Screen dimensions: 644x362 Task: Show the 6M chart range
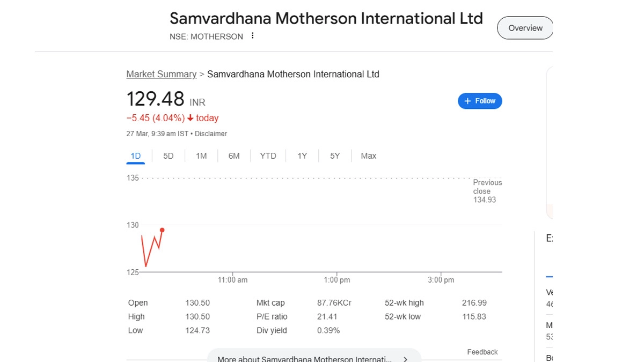coord(234,156)
